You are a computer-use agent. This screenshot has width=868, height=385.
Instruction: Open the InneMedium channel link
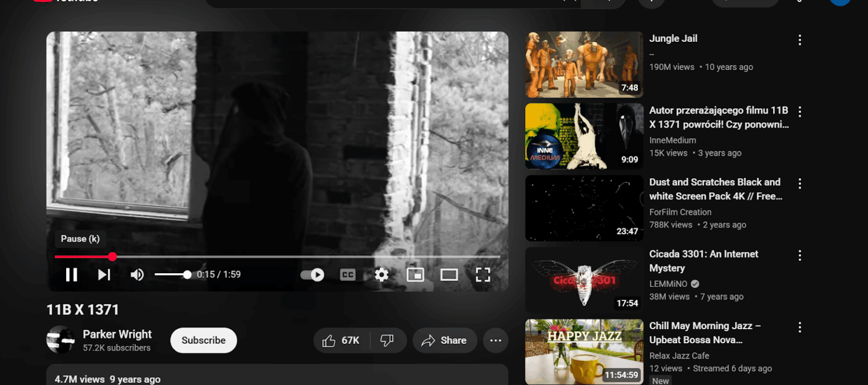672,140
